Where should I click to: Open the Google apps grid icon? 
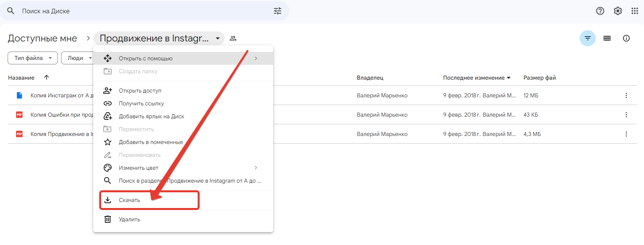click(x=635, y=11)
